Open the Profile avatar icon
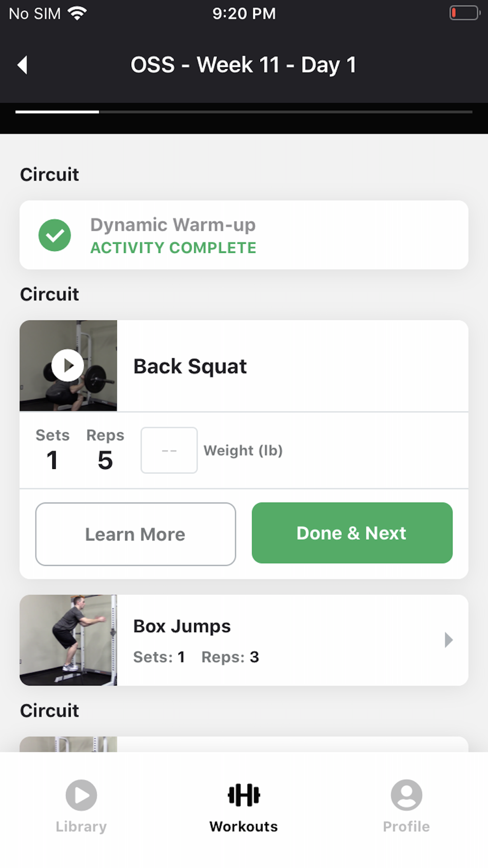The width and height of the screenshot is (488, 868). [x=406, y=795]
